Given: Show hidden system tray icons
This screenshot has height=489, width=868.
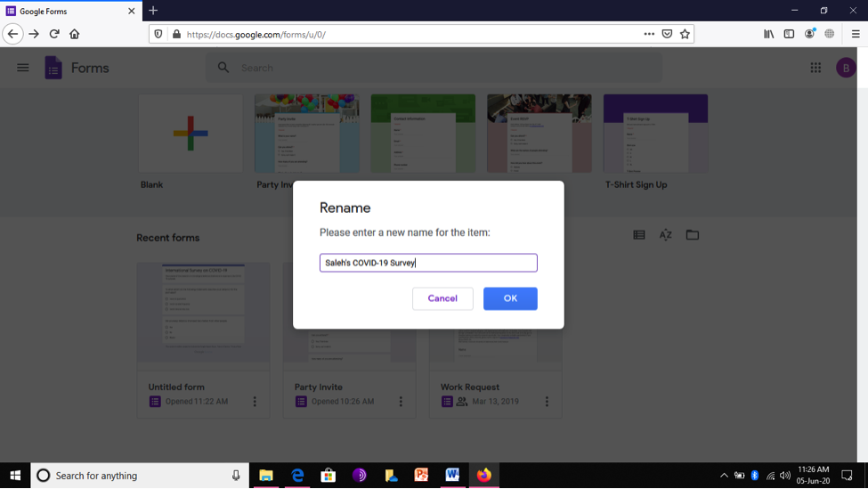Looking at the screenshot, I should point(724,476).
